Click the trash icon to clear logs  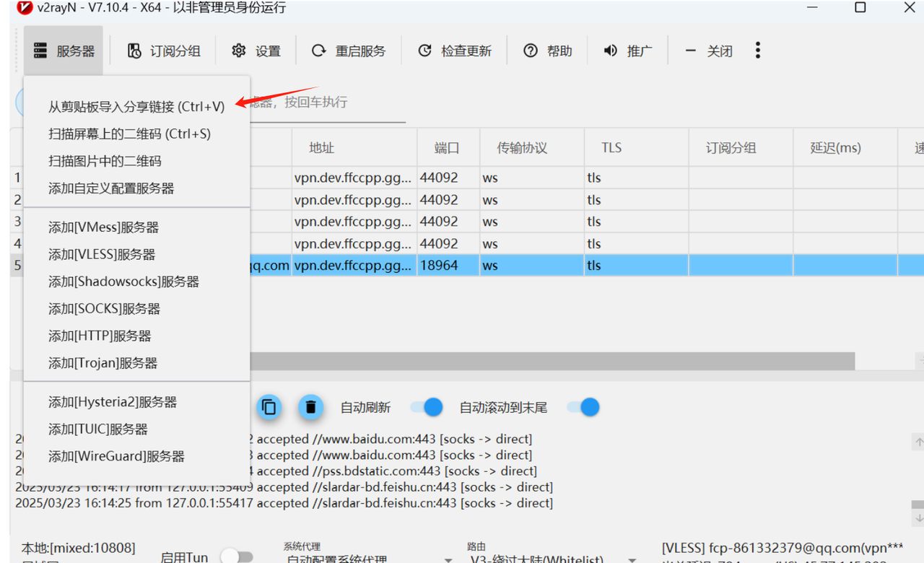pos(310,407)
